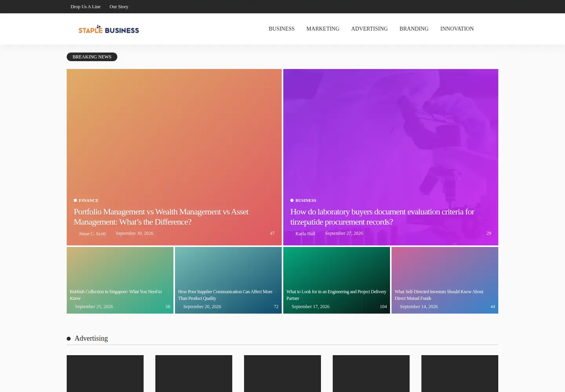Viewport: 565px width, 392px height.
Task: Open the Innovation navigation item
Action: 457,29
